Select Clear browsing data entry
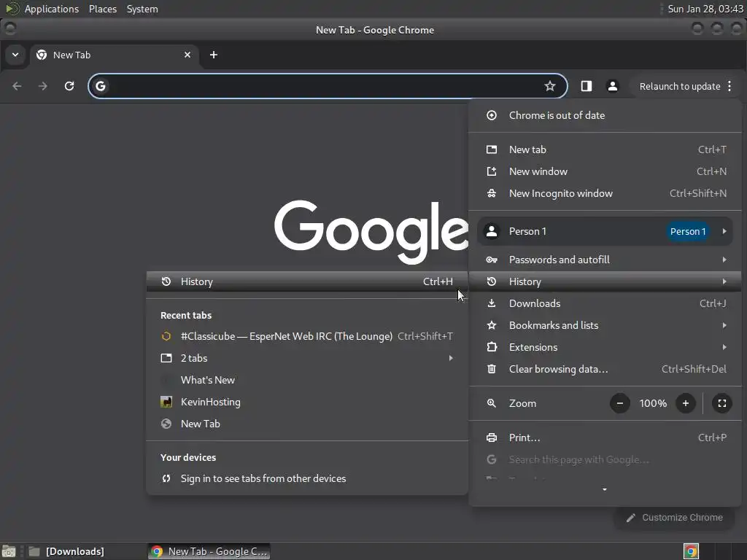Image resolution: width=747 pixels, height=560 pixels. (605, 369)
